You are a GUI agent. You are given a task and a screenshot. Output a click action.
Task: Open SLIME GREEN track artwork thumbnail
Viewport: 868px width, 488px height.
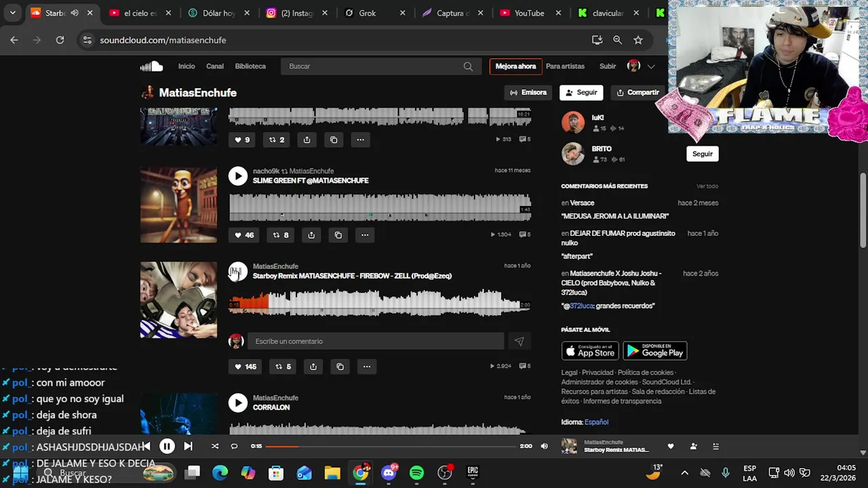tap(178, 205)
